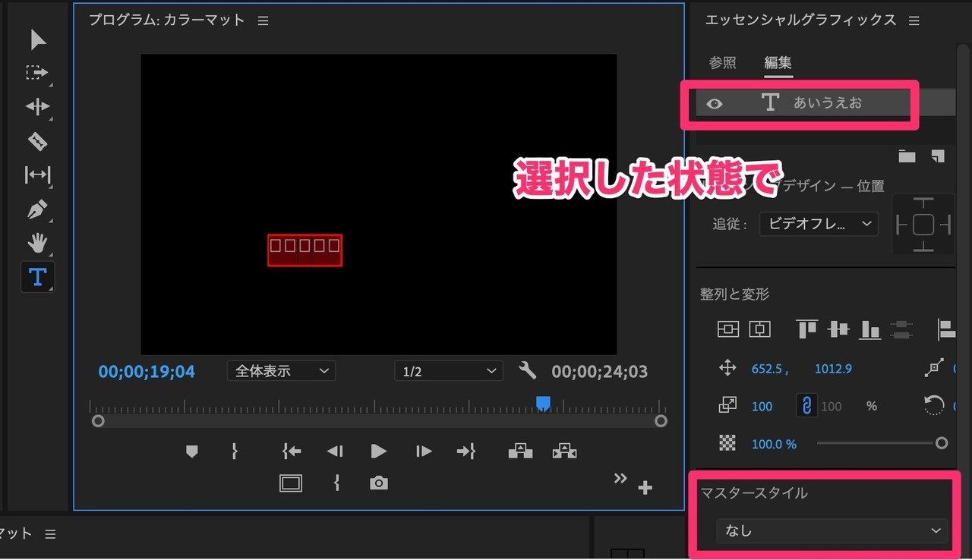This screenshot has height=560, width=972.
Task: Open the Program monitor panel menu
Action: 263,21
